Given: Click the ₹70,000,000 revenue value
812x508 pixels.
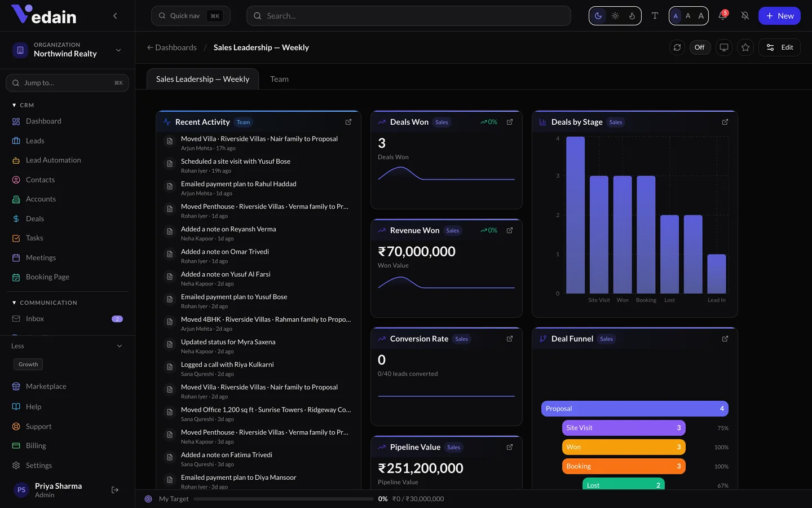Looking at the screenshot, I should click(x=417, y=252).
